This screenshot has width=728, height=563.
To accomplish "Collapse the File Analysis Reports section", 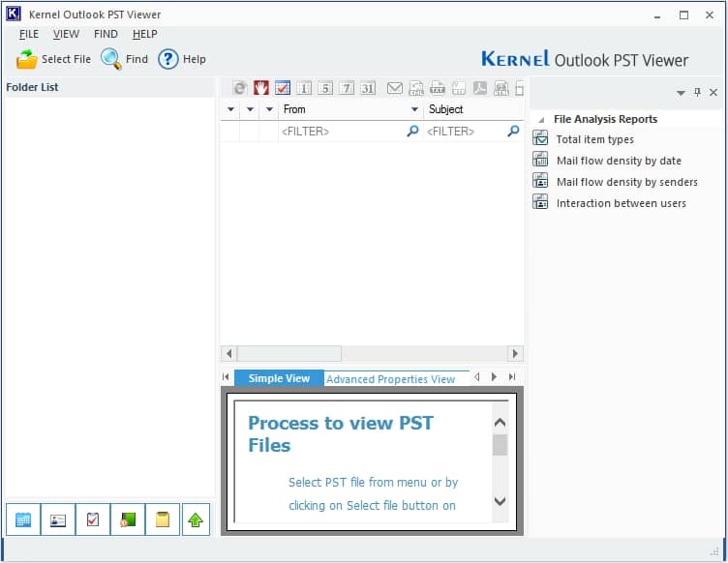I will 541,120.
